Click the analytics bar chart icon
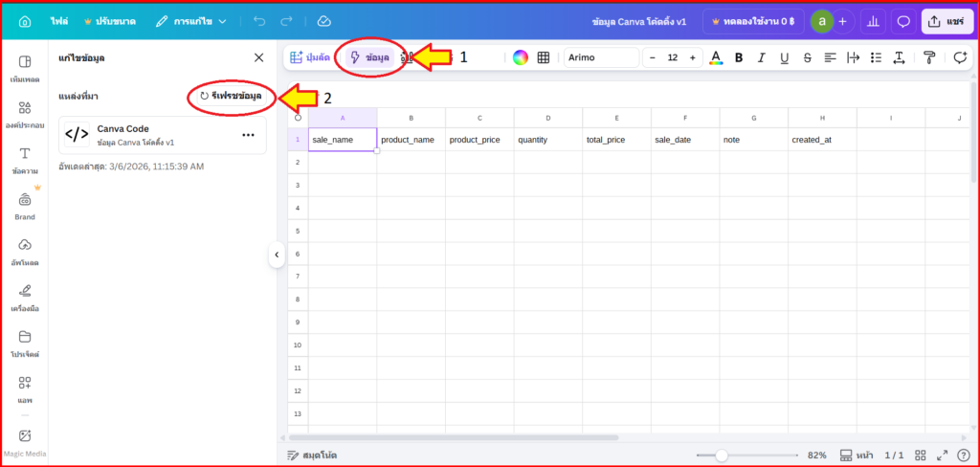Viewport: 980px width, 467px height. (872, 21)
